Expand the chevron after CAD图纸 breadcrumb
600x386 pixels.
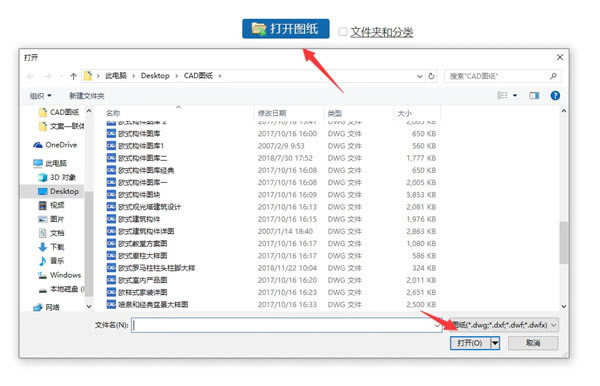pyautogui.click(x=220, y=76)
